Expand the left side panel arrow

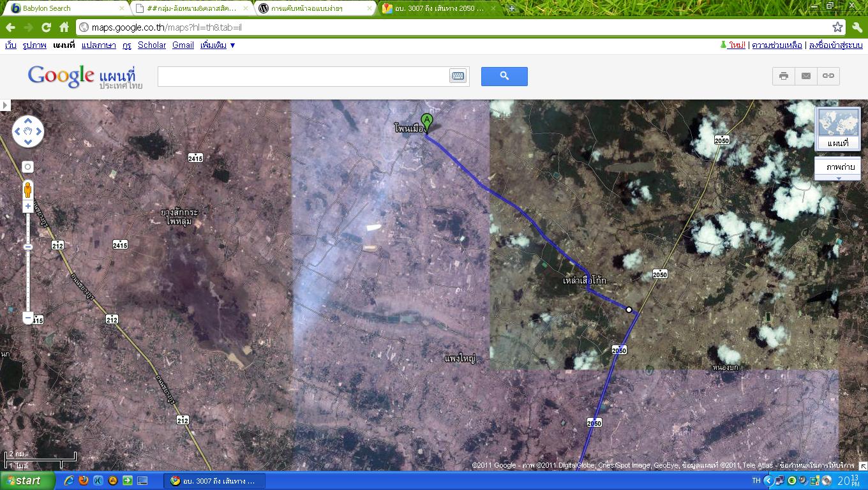(5, 105)
